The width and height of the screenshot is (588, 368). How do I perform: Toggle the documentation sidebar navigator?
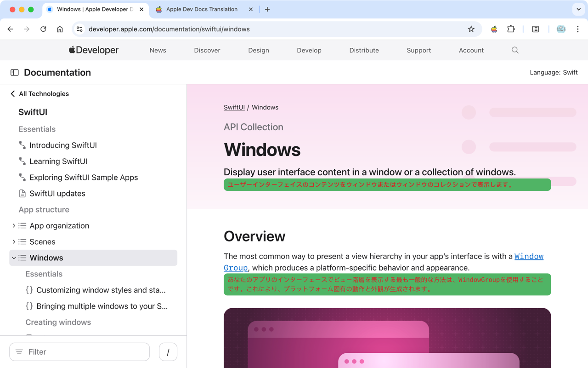(15, 72)
